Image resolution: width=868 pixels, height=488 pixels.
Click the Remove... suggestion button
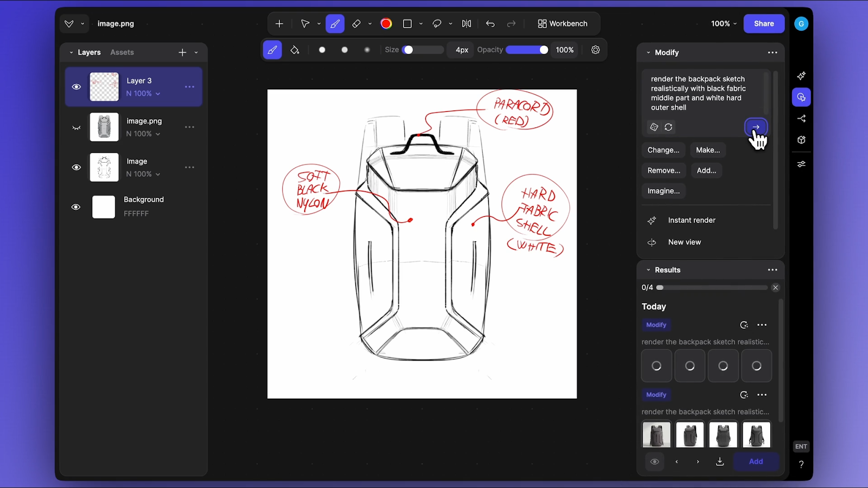point(664,171)
